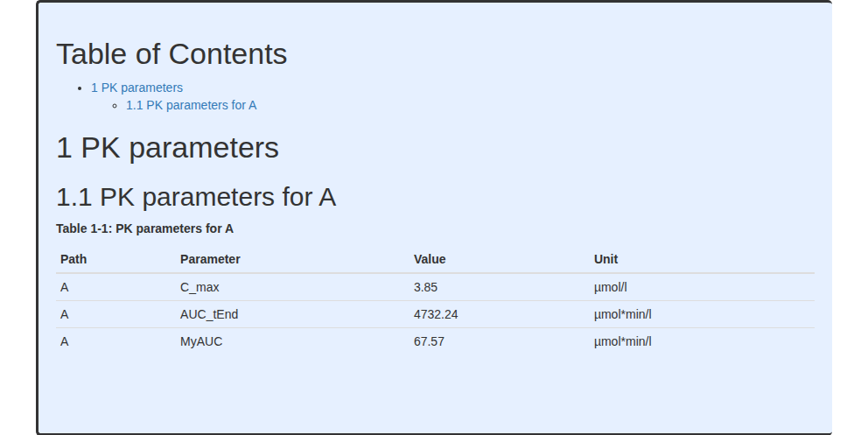Viewport: 868px width, 435px height.
Task: Click the AUC_tEnd row's µmol*min/l unit
Action: point(623,314)
